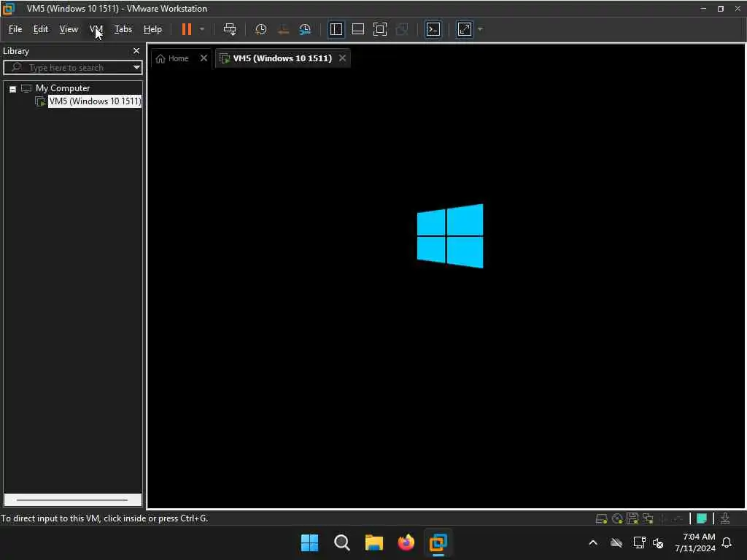Click the floppy drive status icon
The image size is (747, 560).
point(632,518)
